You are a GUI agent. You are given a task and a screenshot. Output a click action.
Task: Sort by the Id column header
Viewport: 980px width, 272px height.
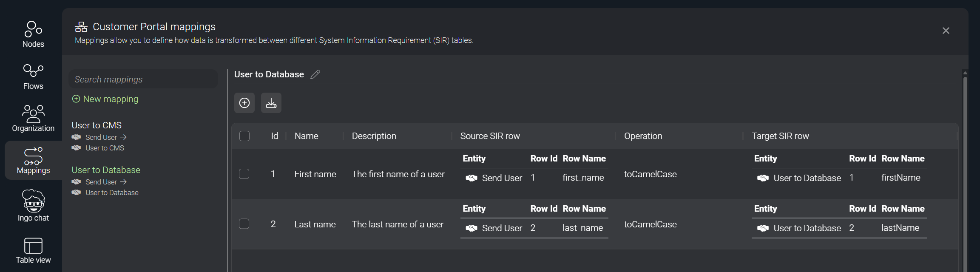275,136
